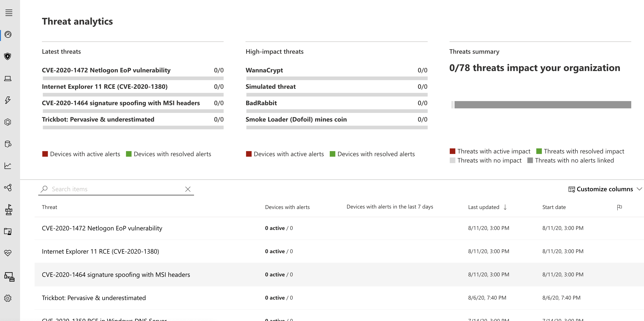The image size is (644, 321).
Task: Select the reports line-chart icon
Action: [x=8, y=165]
